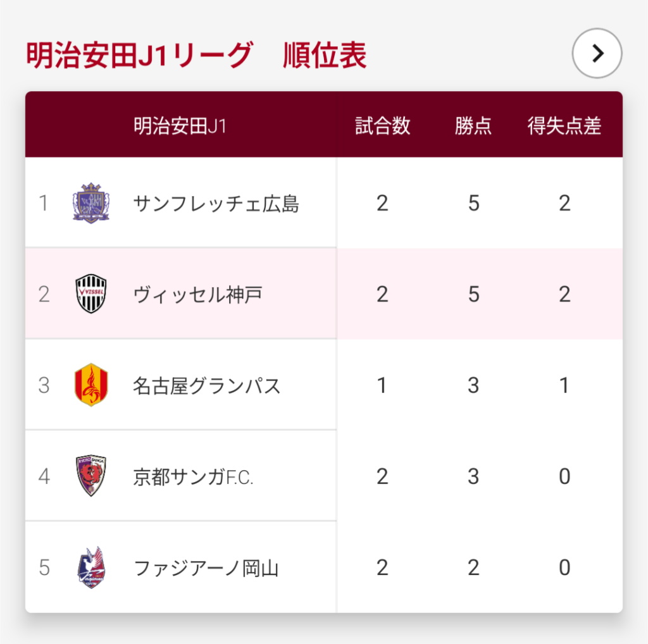Click Vissel Kobe's points value
Viewport: 648px width, 644px height.
(x=473, y=294)
